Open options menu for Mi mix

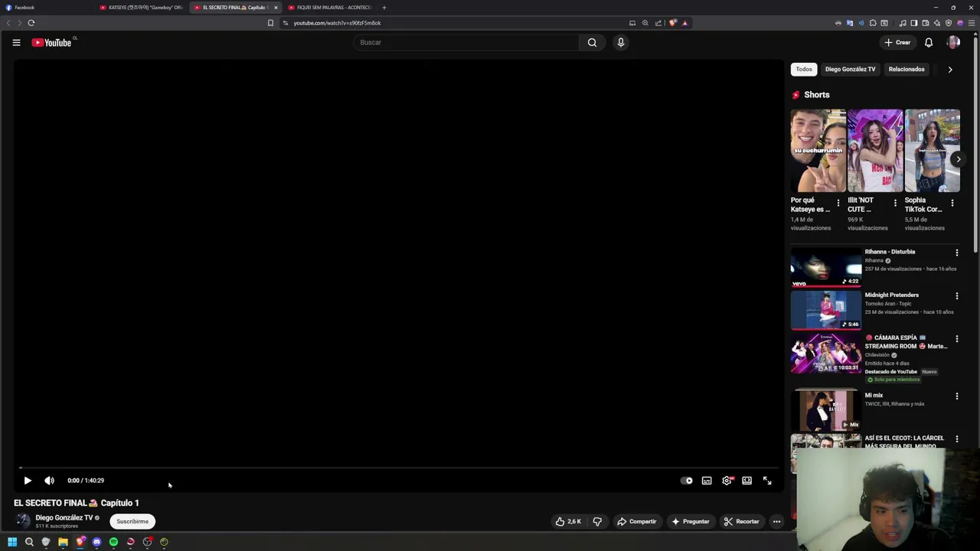tap(956, 396)
